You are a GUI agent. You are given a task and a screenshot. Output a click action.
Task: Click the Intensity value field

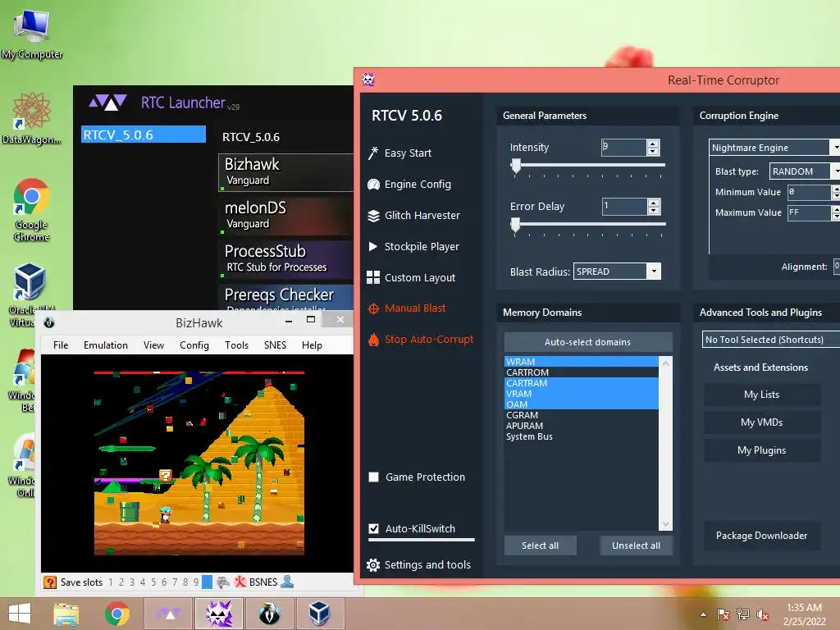[x=624, y=148]
